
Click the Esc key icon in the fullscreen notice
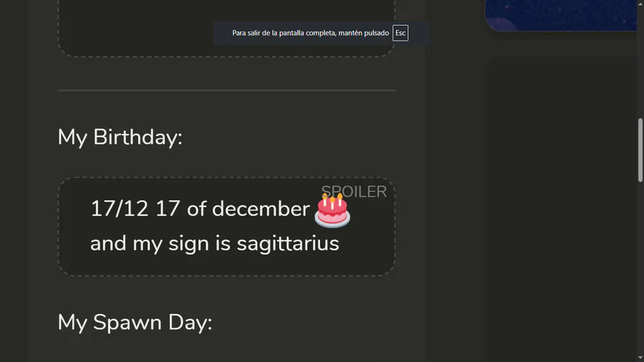400,33
